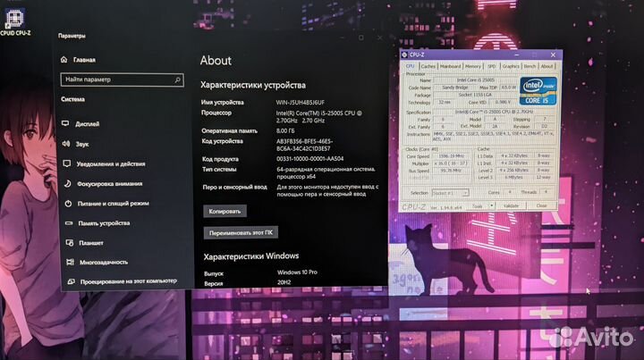Click the Фокусировка внимания moon icon
The height and width of the screenshot is (360, 644).
click(67, 184)
